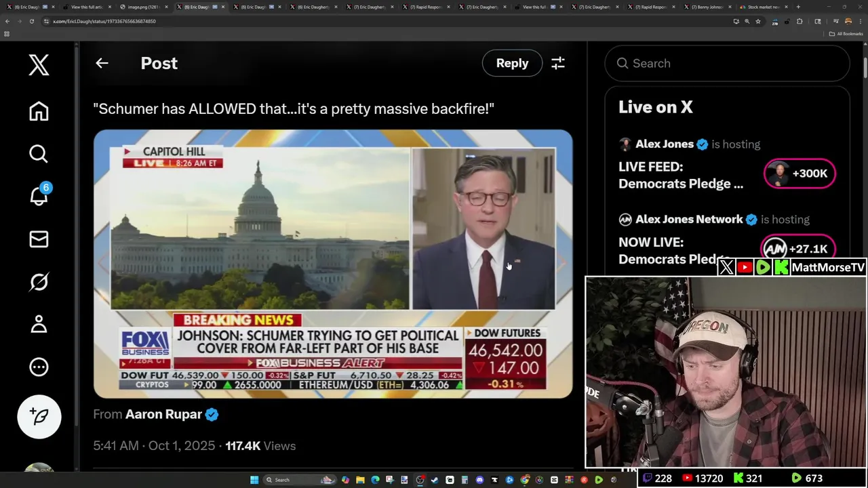Screen dimensions: 868x488
Task: Open Explore with the sidebar magnifier icon
Action: point(39,154)
